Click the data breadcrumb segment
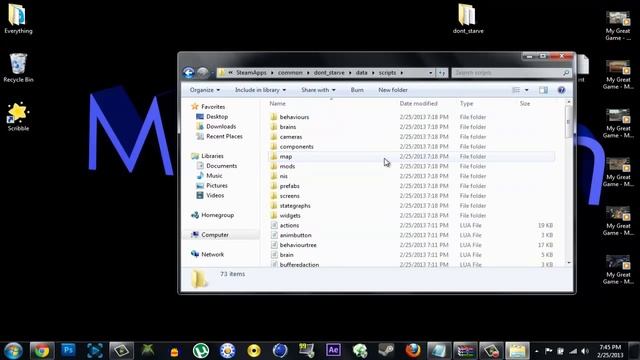Image resolution: width=640 pixels, height=360 pixels. (362, 73)
